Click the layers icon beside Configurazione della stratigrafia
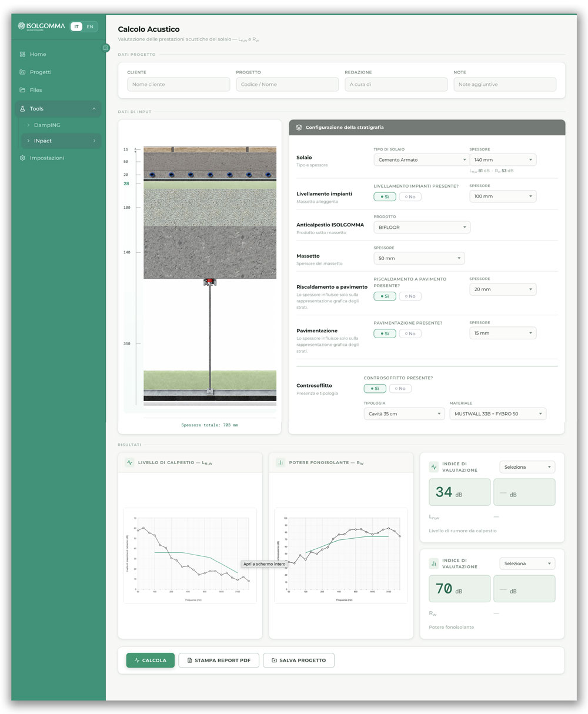The width and height of the screenshot is (588, 714). pyautogui.click(x=299, y=127)
